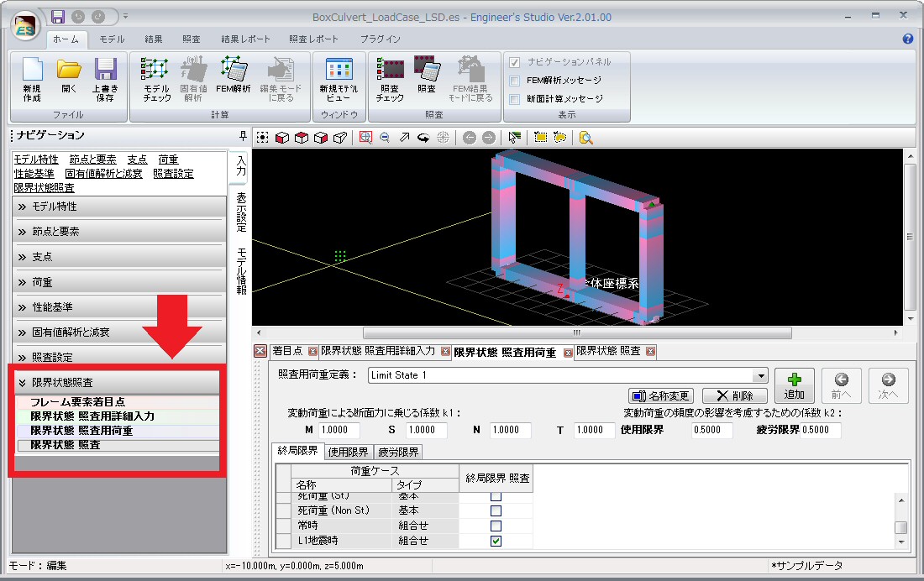
Task: Switch to the 結果 ribbon tab
Action: 153,39
